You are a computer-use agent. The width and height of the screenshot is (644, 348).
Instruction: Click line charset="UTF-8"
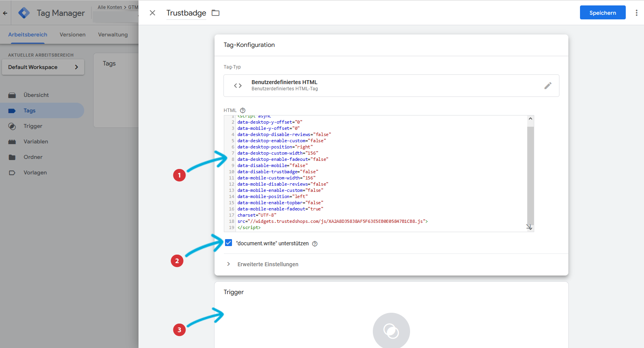pyautogui.click(x=257, y=215)
